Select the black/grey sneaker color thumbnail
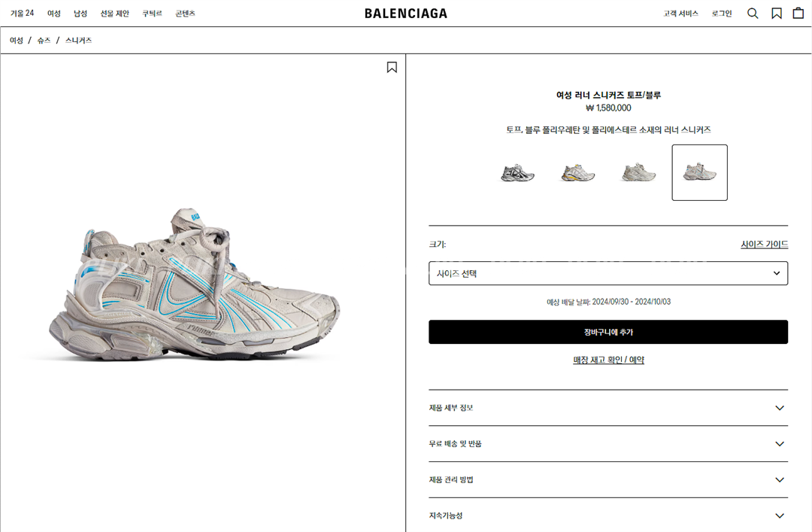The image size is (812, 532). (x=517, y=172)
